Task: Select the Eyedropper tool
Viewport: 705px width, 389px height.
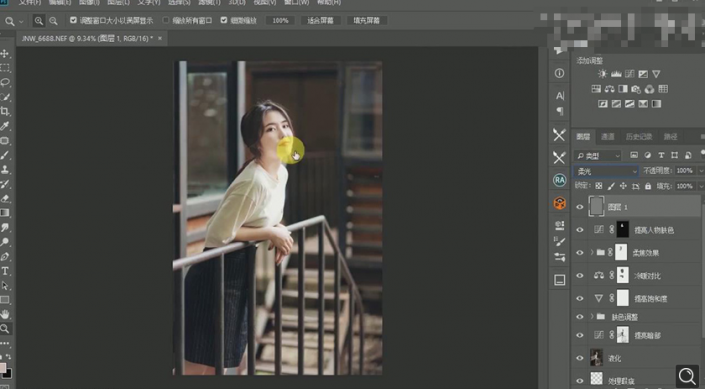Action: coord(5,125)
